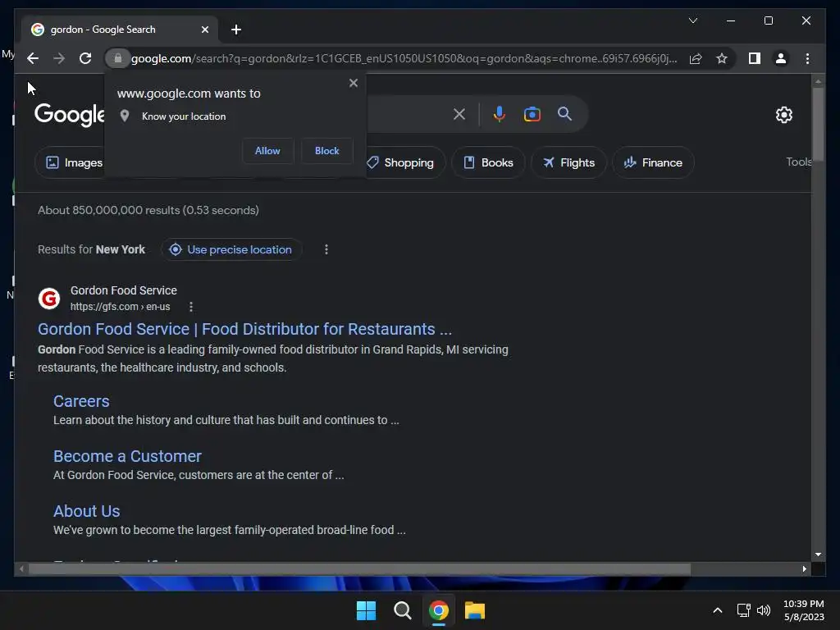Open search Tools
Screen dimensions: 840x630
click(798, 162)
